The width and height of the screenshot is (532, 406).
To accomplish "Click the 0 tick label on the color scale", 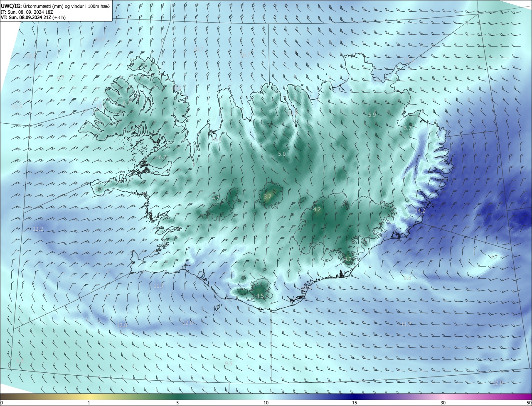I will coord(2,403).
